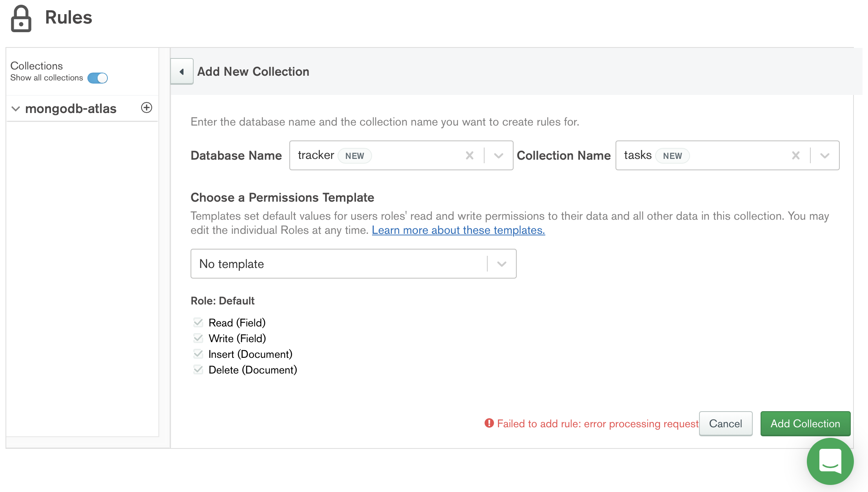The height and width of the screenshot is (492, 868).
Task: Cancel the new collection form
Action: click(x=725, y=424)
